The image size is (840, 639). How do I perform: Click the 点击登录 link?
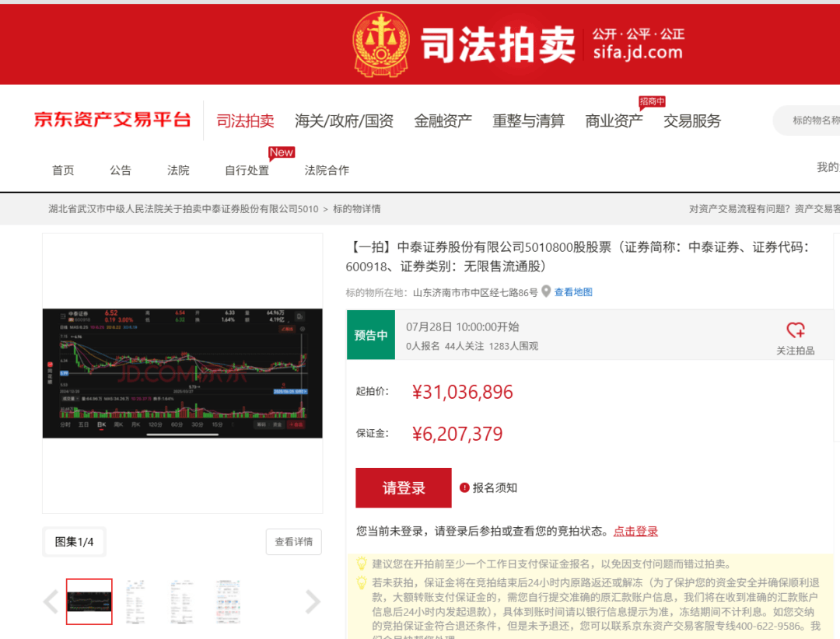[635, 531]
